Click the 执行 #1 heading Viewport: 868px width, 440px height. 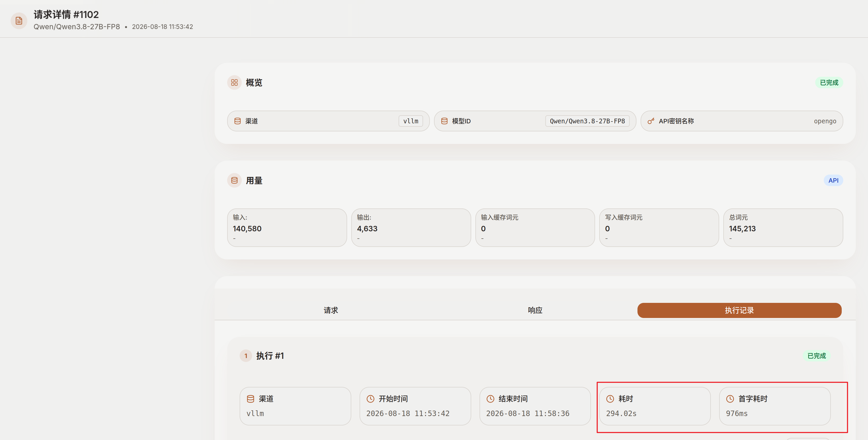270,356
